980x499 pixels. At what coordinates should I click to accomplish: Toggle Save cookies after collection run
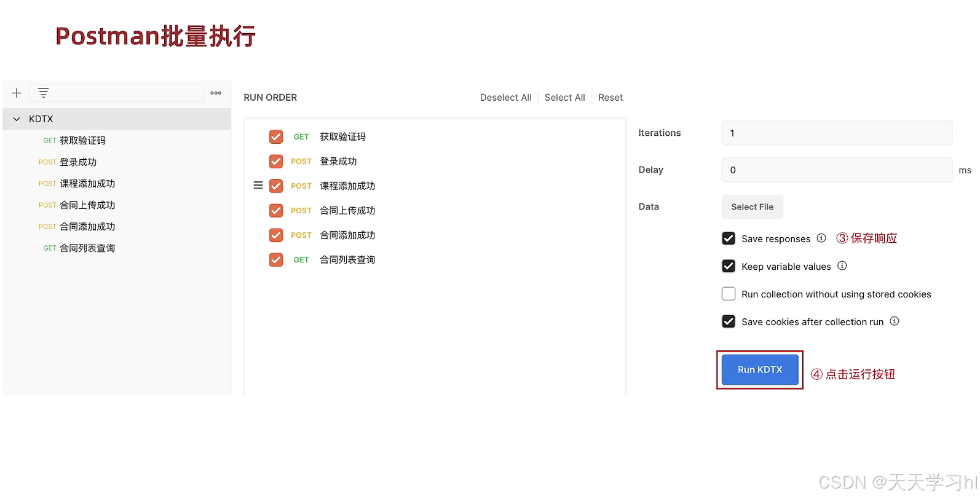pos(729,321)
